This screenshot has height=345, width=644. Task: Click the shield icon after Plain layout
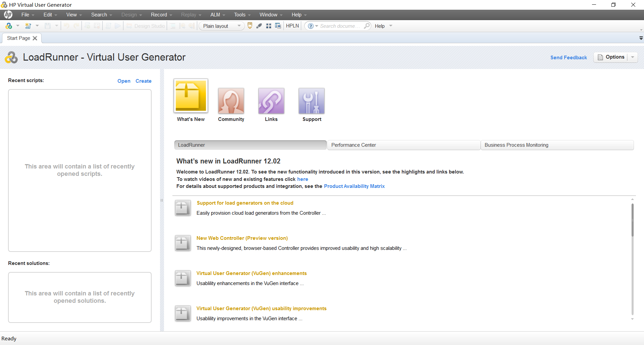(x=250, y=26)
